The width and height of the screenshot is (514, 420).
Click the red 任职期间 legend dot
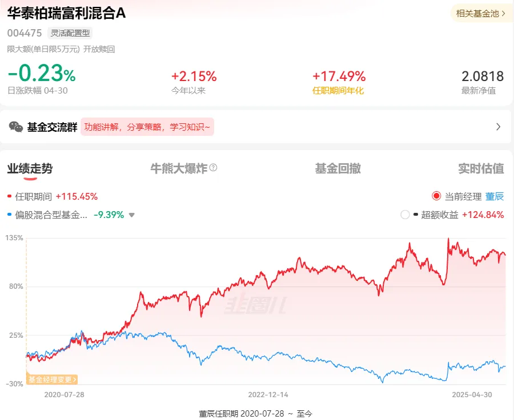10,196
